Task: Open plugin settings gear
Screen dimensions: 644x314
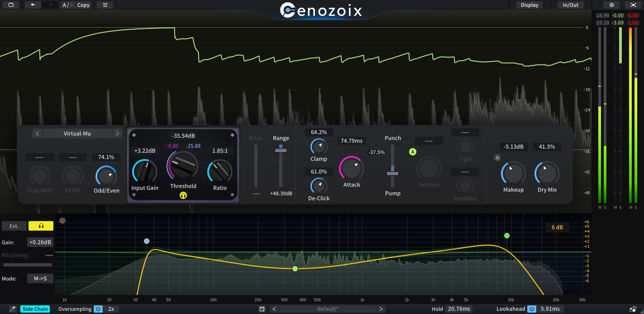Action: click(x=611, y=5)
